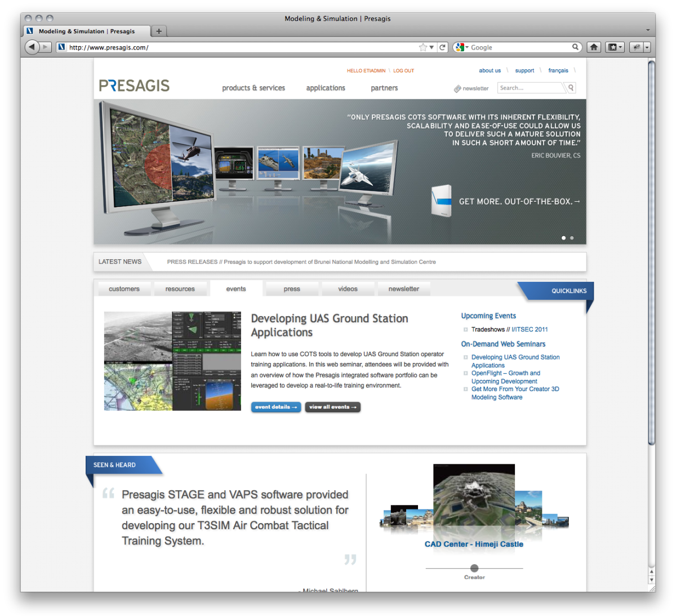
Task: Click the Presagis logo
Action: coord(134,86)
